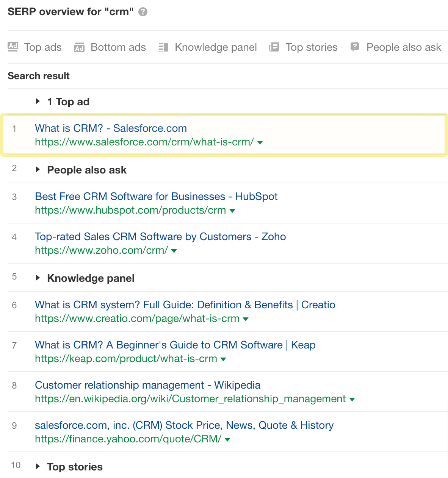Image resolution: width=448 pixels, height=478 pixels.
Task: Expand the Knowledge panel section
Action: pyautogui.click(x=38, y=278)
